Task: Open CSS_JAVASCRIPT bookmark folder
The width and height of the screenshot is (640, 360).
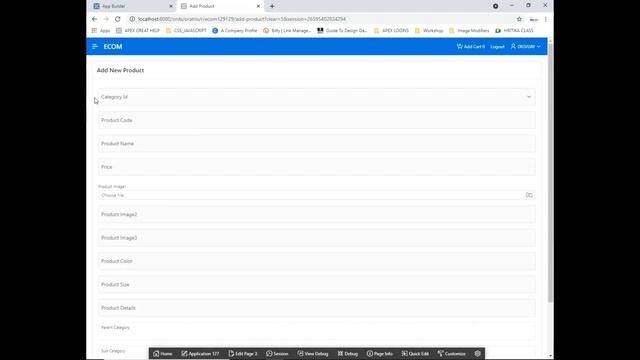Action: 186,31
